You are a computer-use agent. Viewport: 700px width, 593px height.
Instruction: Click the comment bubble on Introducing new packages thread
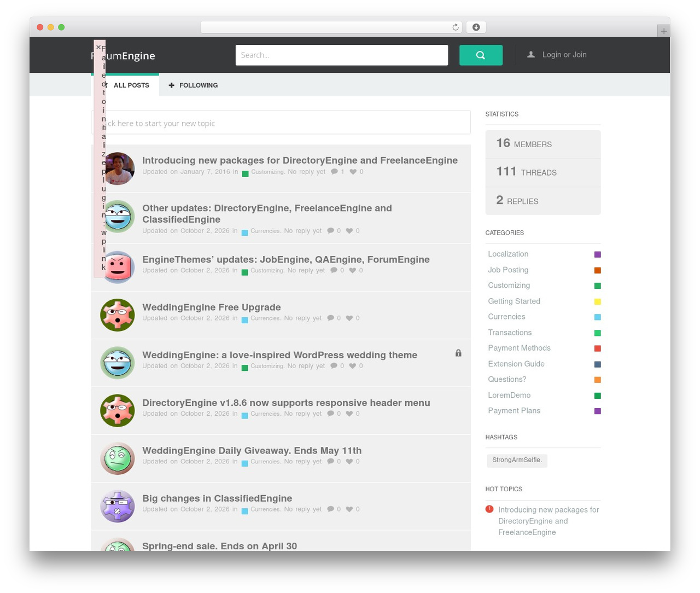point(334,172)
